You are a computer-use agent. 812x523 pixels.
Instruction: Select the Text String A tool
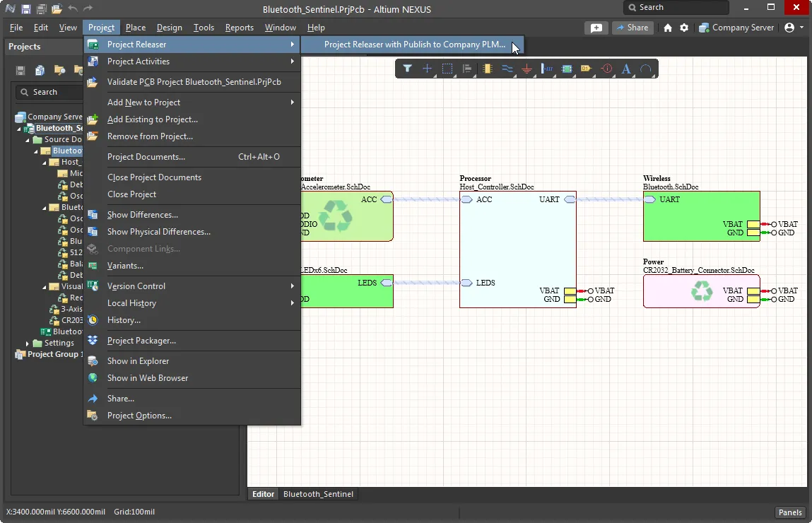click(x=626, y=69)
